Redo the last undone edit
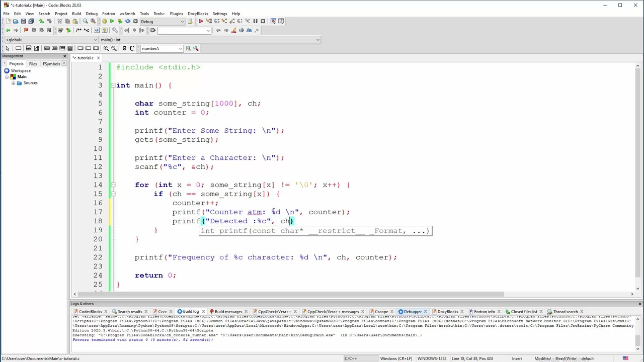644x362 pixels. point(49,21)
